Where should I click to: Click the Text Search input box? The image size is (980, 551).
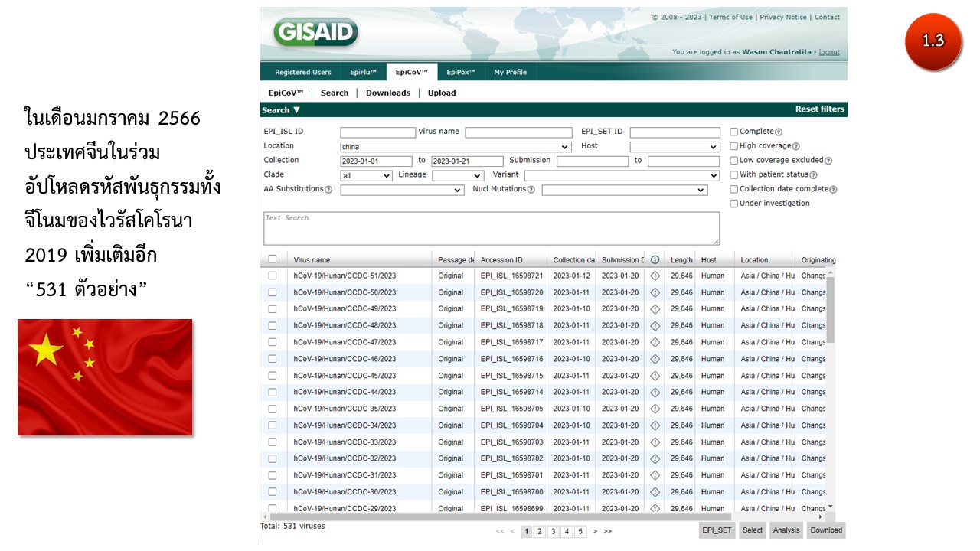(491, 229)
